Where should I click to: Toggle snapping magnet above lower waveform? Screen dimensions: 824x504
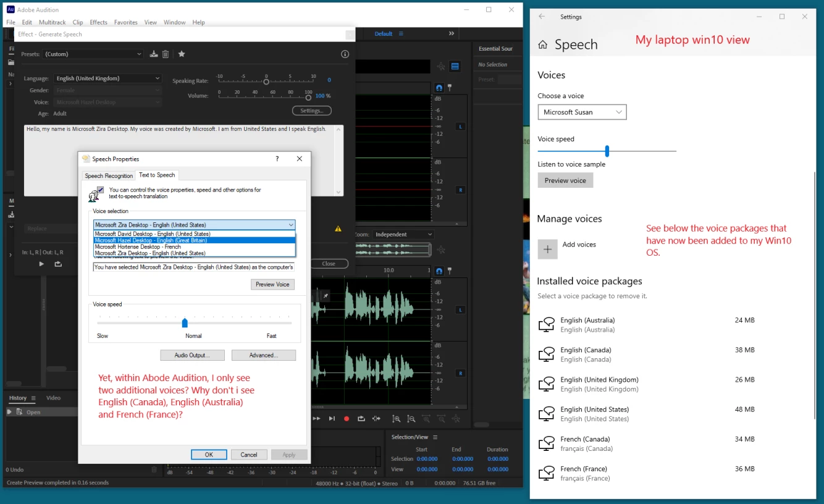(439, 271)
